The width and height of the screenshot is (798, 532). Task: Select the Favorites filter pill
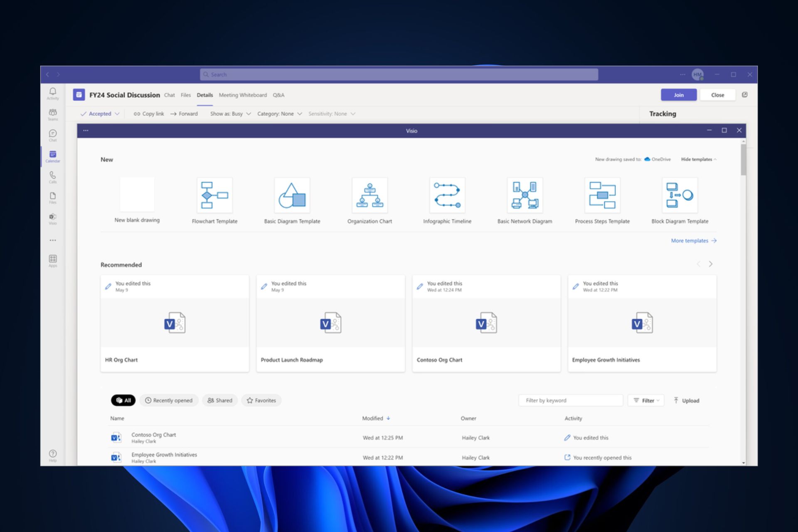point(261,400)
